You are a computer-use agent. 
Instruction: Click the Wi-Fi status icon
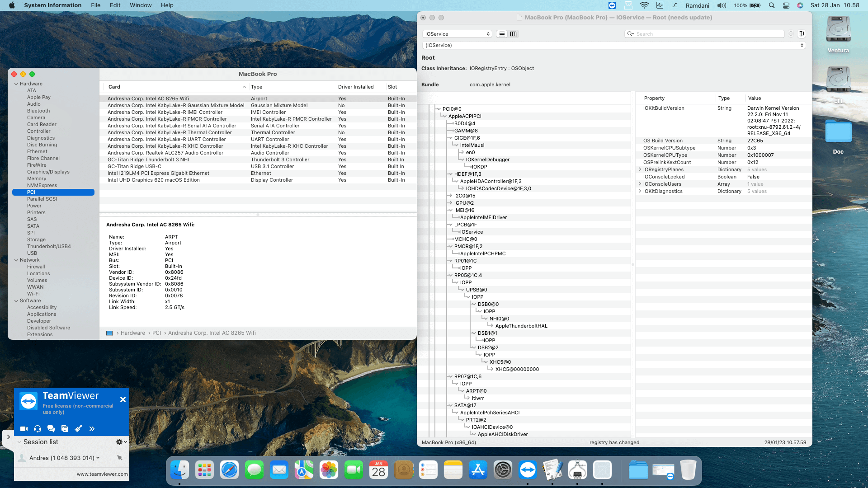[x=644, y=5]
